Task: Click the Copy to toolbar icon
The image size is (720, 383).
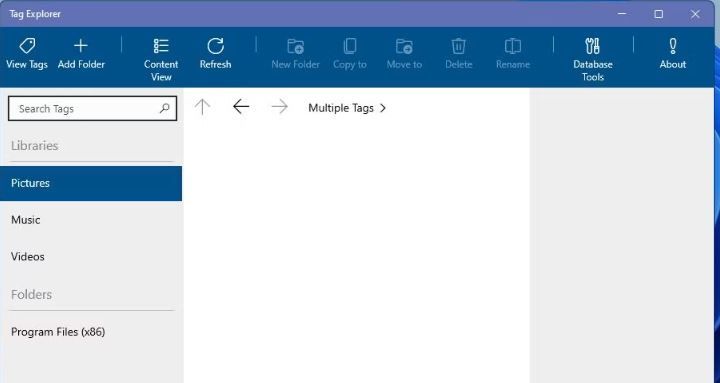Action: coord(350,46)
